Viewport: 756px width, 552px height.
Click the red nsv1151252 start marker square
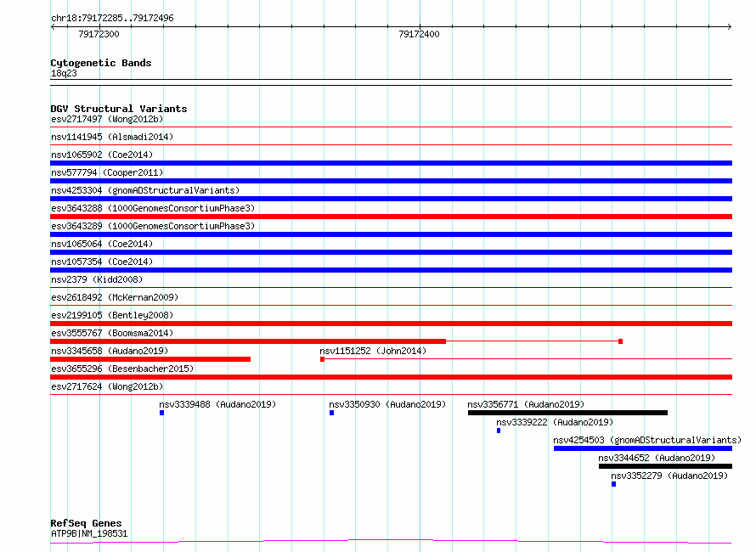322,359
